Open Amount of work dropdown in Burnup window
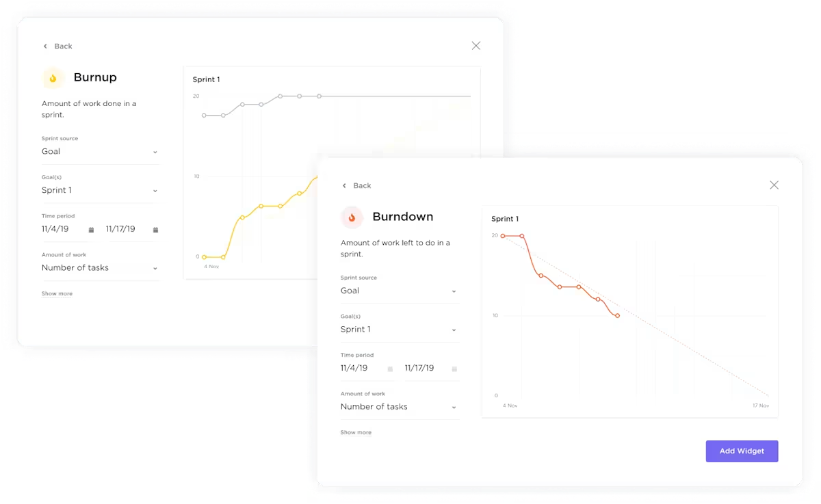The width and height of the screenshot is (821, 504). tap(100, 268)
